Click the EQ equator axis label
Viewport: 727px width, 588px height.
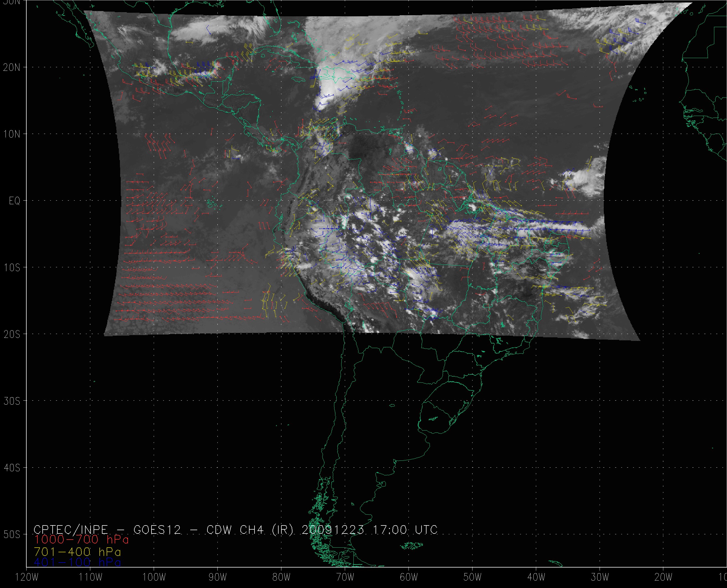(15, 201)
